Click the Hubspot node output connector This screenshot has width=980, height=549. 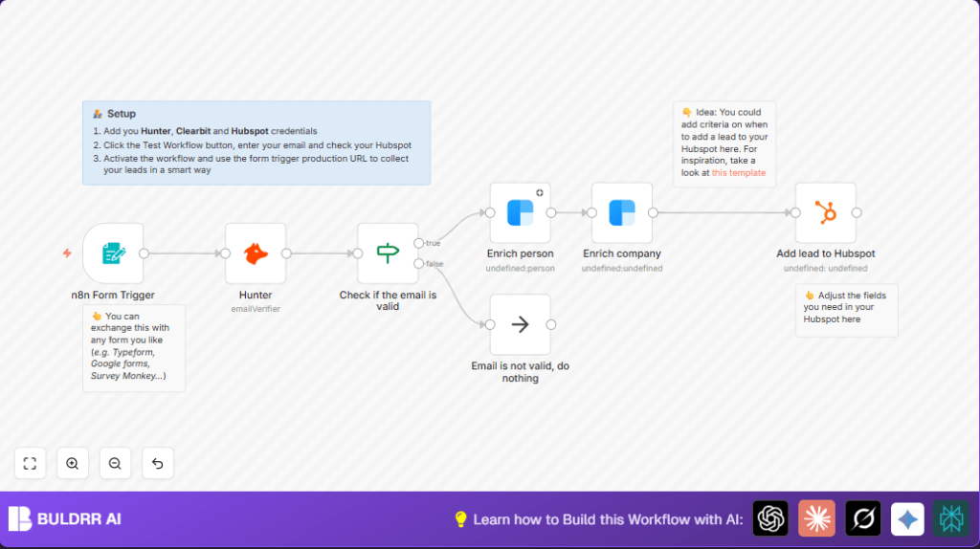tap(857, 212)
